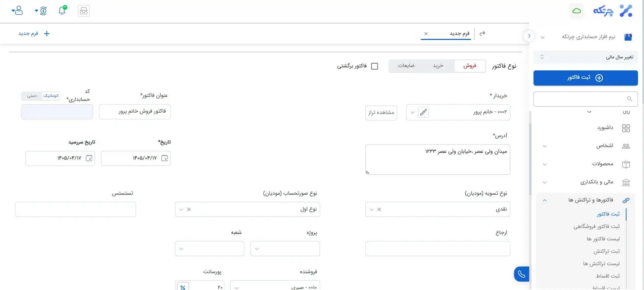The image size is (644, 290).
Task: Select خرید invoice type
Action: coord(438,66)
